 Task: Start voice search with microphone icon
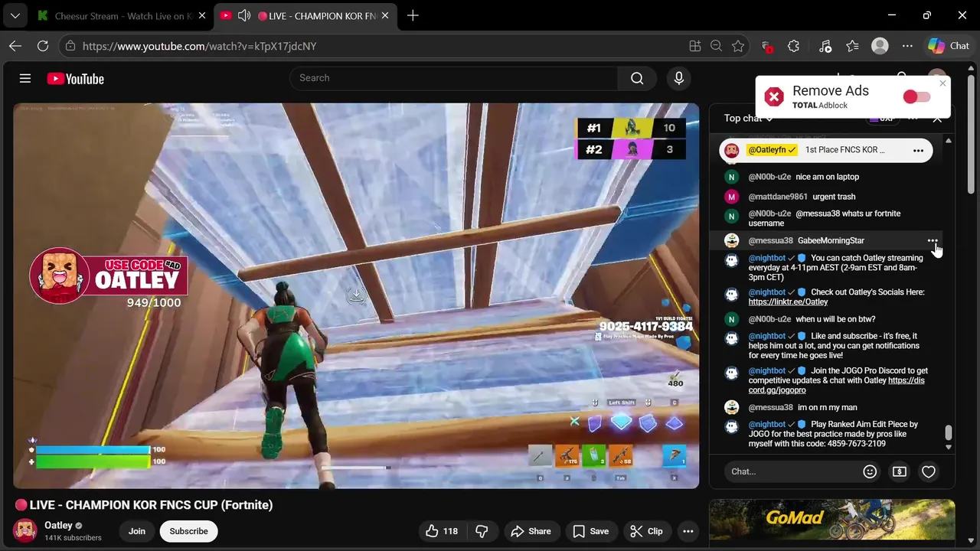[678, 78]
